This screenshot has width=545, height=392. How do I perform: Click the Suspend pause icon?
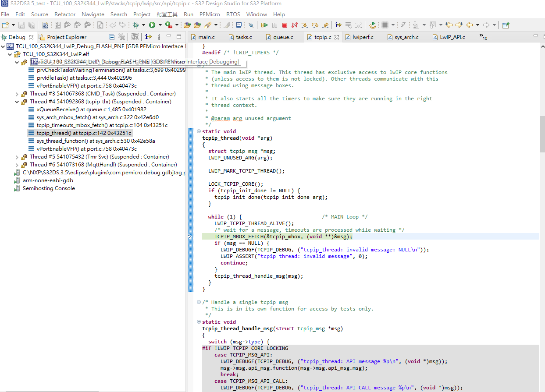tap(274, 25)
